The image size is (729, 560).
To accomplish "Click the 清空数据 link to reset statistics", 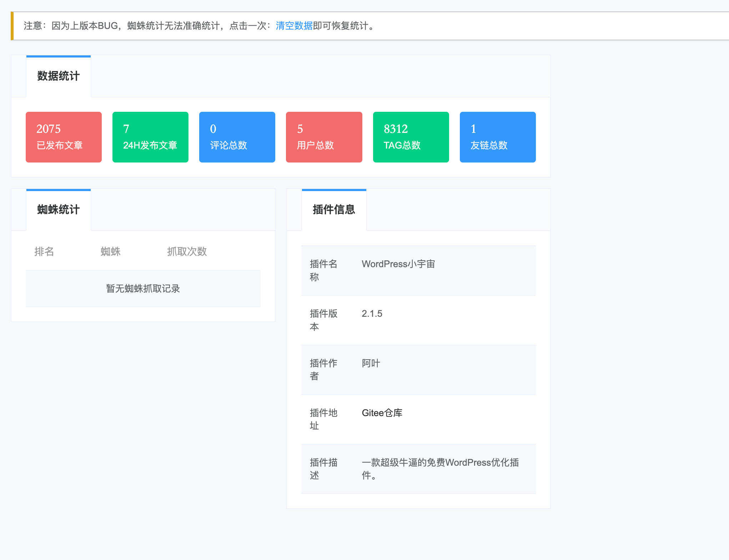I will (293, 26).
